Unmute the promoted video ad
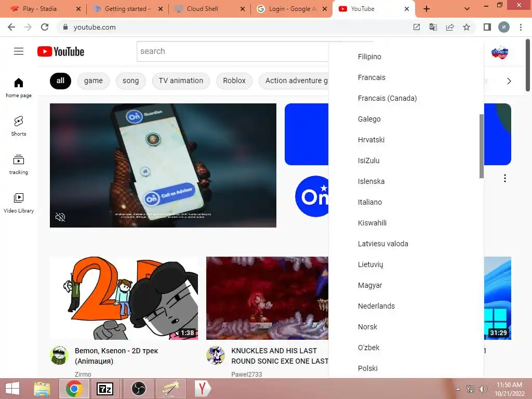Image resolution: width=532 pixels, height=399 pixels. tap(60, 217)
